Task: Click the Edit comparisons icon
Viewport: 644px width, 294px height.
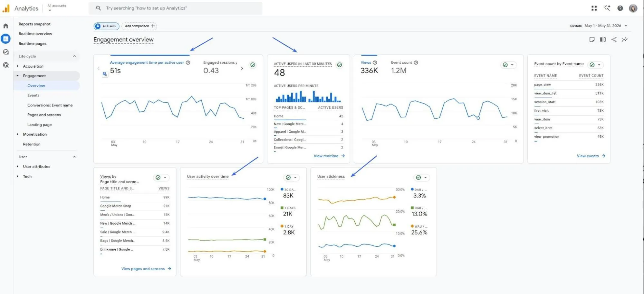Action: 603,40
